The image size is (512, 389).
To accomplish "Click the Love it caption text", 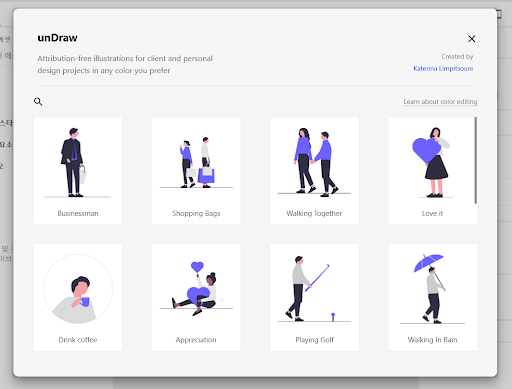I will click(x=433, y=213).
